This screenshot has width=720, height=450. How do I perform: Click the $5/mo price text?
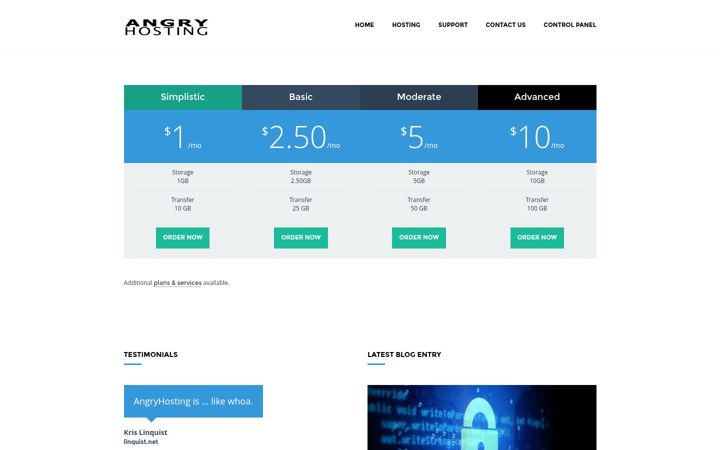[x=419, y=137]
